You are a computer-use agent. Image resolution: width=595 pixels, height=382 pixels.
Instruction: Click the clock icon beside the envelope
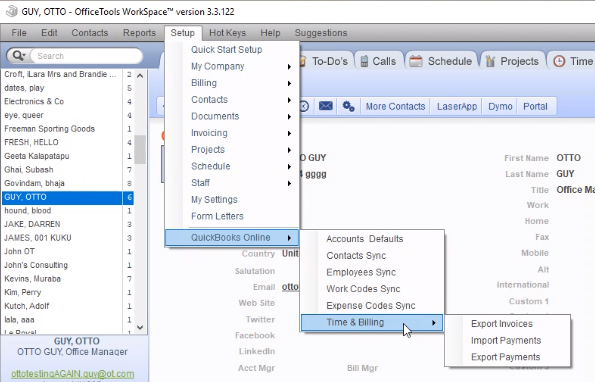tap(304, 106)
